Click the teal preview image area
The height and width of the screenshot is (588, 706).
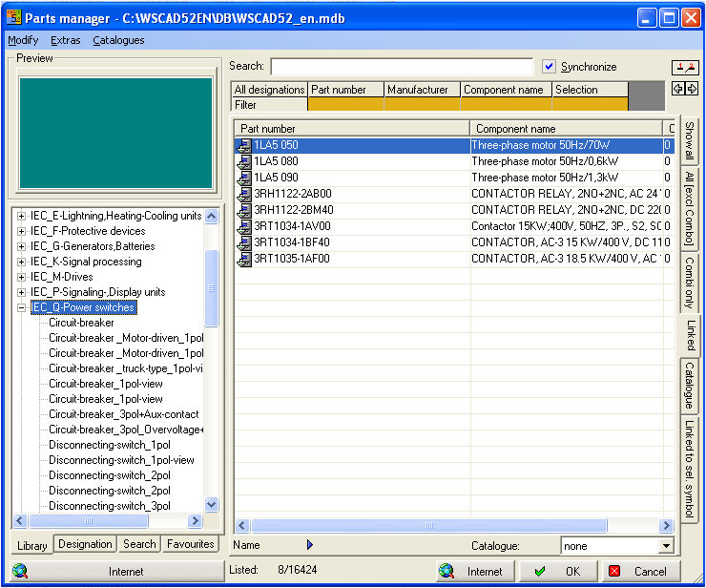[x=115, y=133]
